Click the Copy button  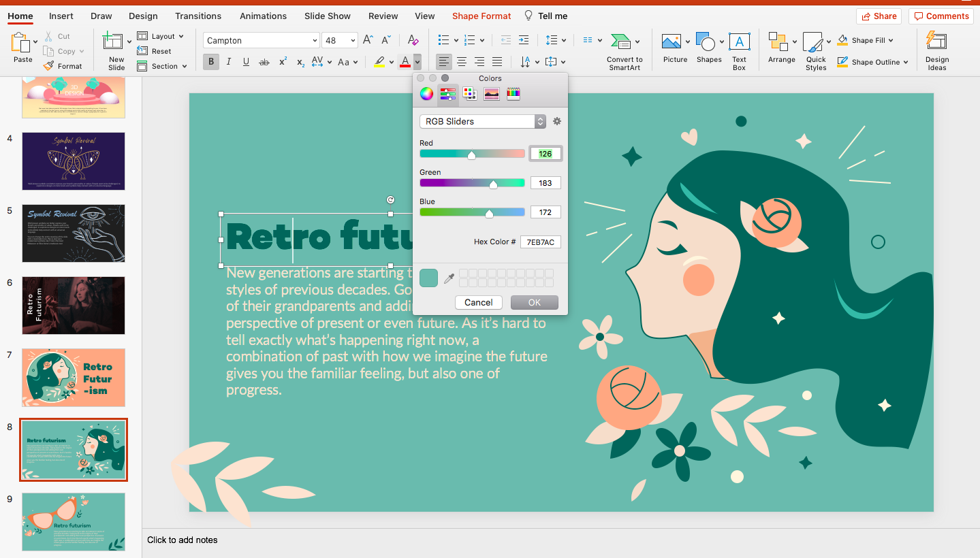click(x=63, y=51)
